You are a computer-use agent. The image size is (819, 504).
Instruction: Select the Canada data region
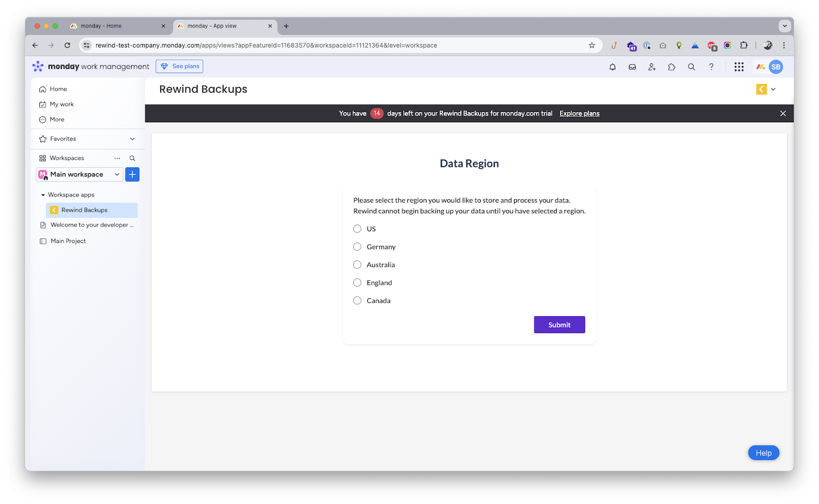(x=357, y=300)
